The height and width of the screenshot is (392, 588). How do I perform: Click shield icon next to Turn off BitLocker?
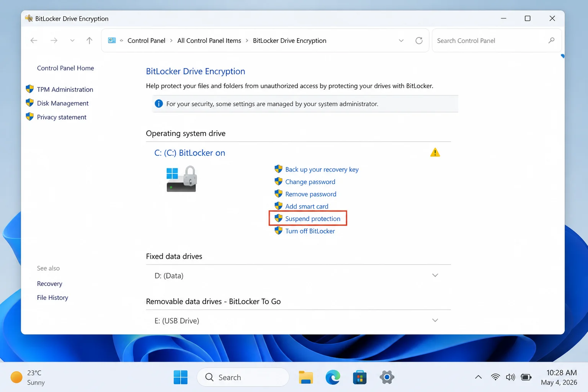pos(278,231)
